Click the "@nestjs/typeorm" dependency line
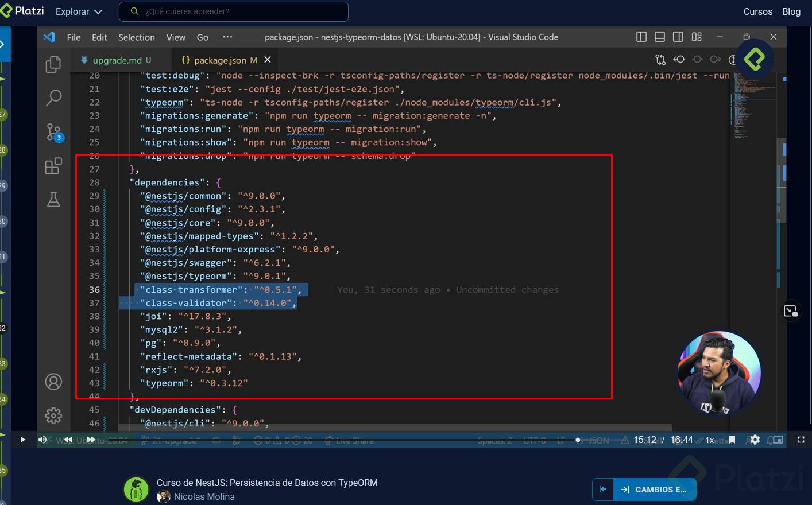The height and width of the screenshot is (505, 812). (x=215, y=276)
